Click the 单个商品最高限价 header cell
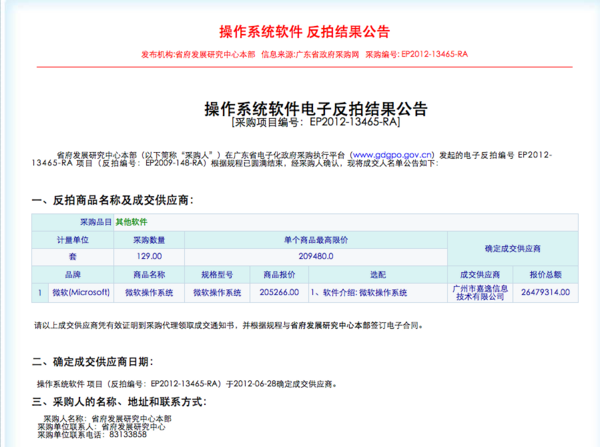This screenshot has width=600, height=447. [316, 240]
